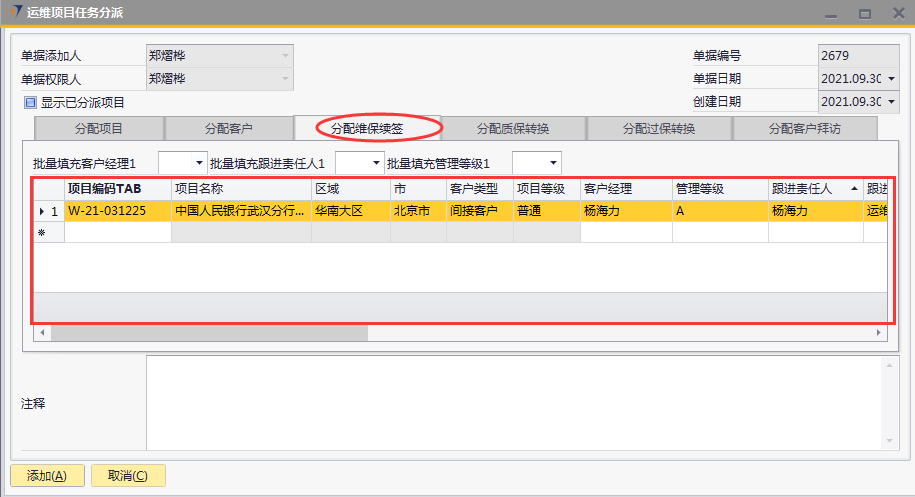Open 批量填充管理等级1 dropdown
Screen dimensions: 915x497
coord(553,163)
